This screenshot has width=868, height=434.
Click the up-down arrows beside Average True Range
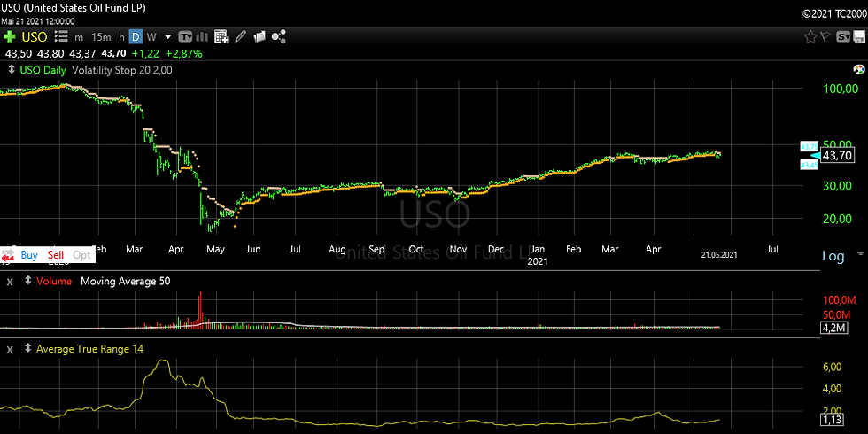pos(28,349)
